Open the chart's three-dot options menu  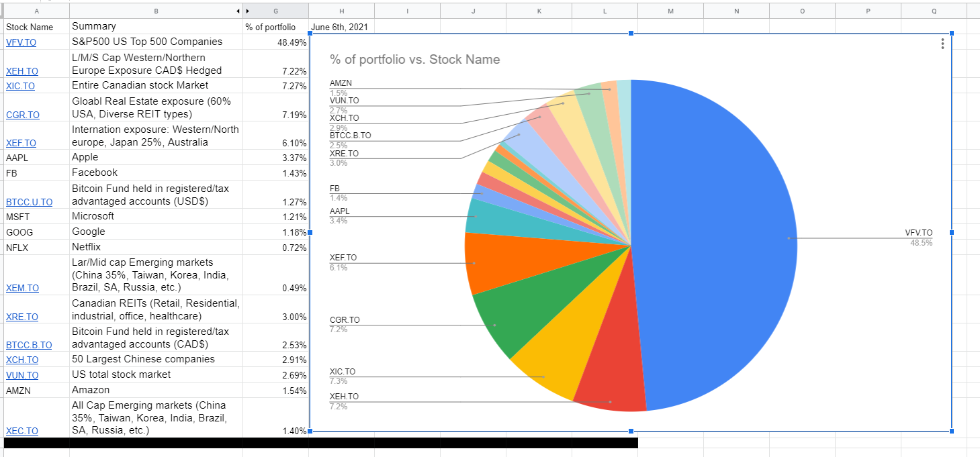(x=942, y=44)
